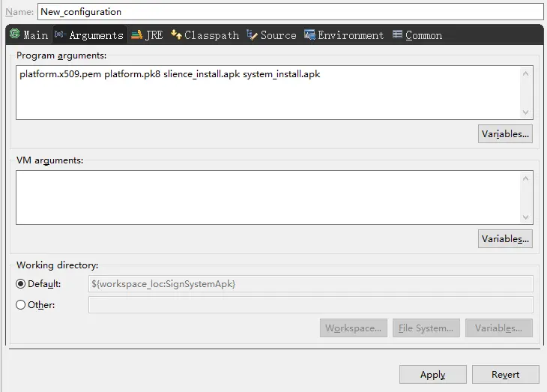
Task: Click the Classpath tab icon
Action: [x=176, y=34]
